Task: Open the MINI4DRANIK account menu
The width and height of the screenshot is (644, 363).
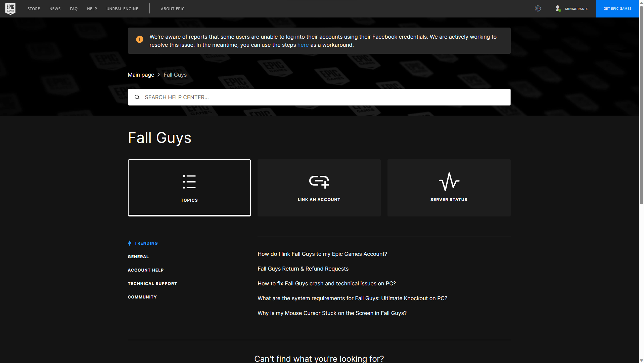Action: click(576, 9)
